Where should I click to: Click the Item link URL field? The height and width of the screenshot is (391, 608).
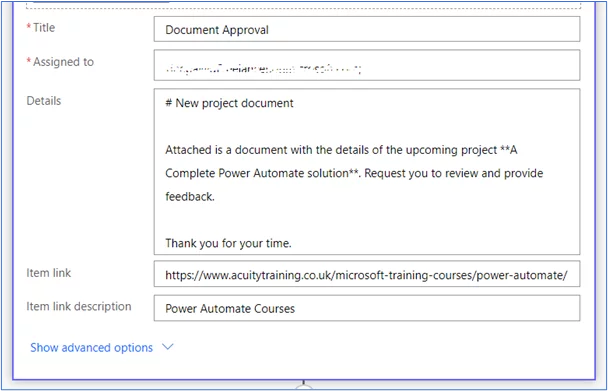(367, 274)
